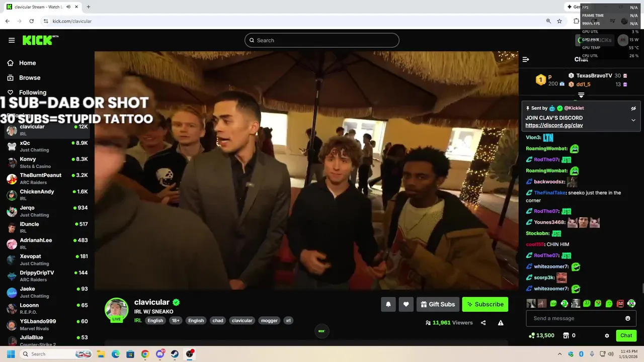Open Jaeke channel in sidebar
Image resolution: width=644 pixels, height=362 pixels.
click(x=47, y=292)
